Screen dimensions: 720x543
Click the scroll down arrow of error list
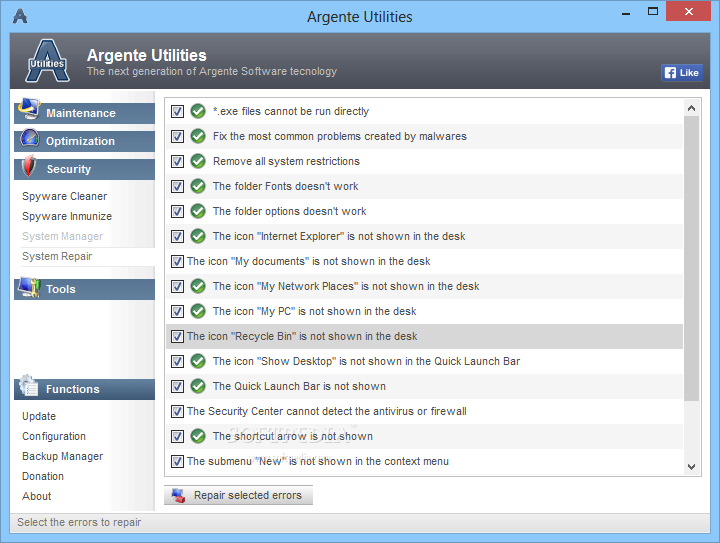click(692, 467)
